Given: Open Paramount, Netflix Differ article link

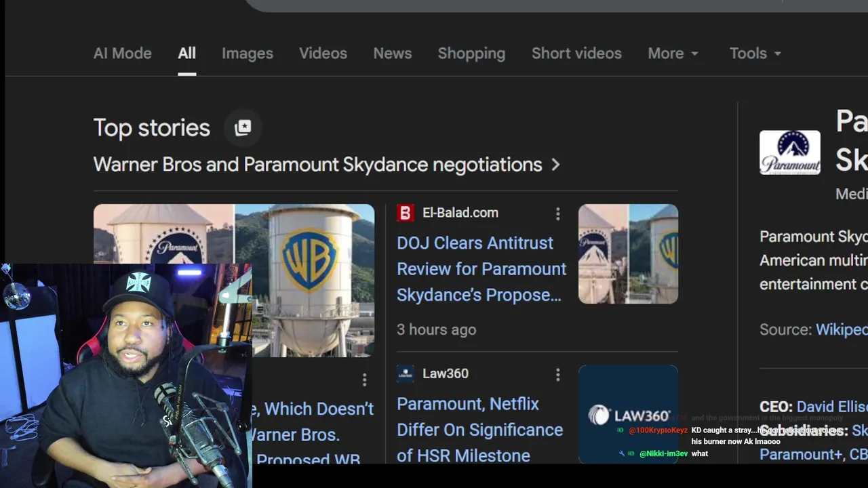Looking at the screenshot, I should pos(479,430).
